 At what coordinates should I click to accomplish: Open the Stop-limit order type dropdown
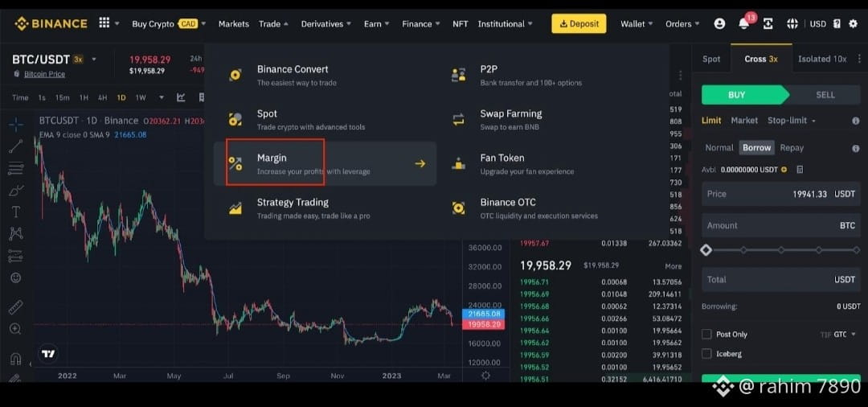click(x=792, y=120)
